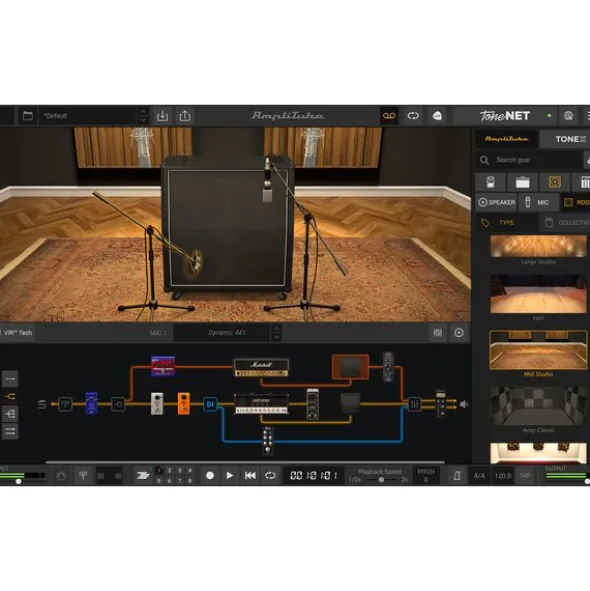590x591 pixels.
Task: Step mic models with arrows beside Dynamic 441
Action: 276,333
